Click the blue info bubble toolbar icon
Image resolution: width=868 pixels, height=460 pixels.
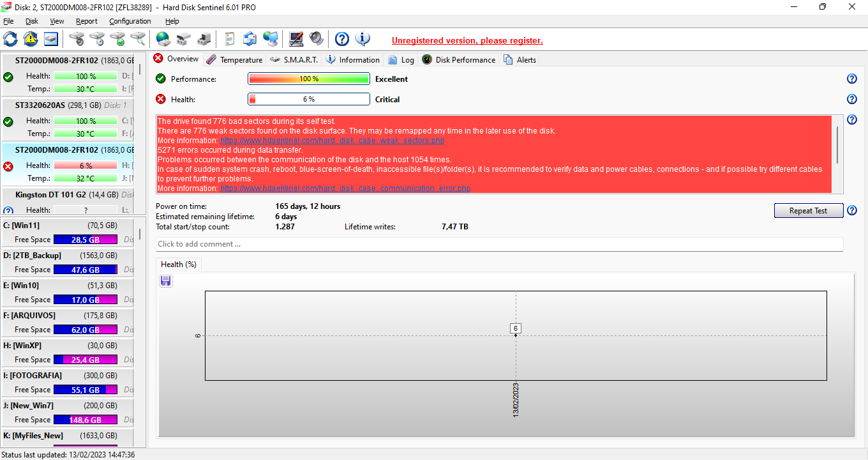(363, 39)
